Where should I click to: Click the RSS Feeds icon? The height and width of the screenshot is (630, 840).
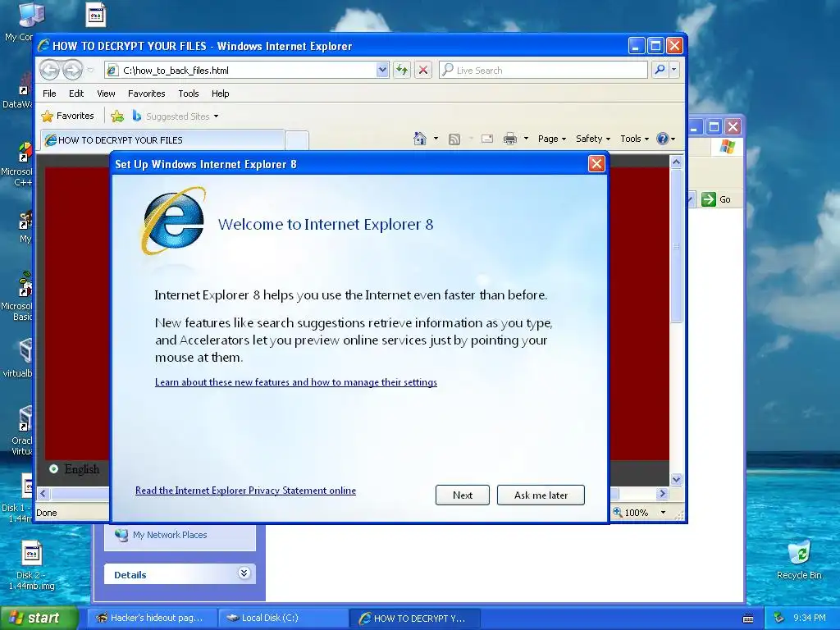(x=454, y=139)
